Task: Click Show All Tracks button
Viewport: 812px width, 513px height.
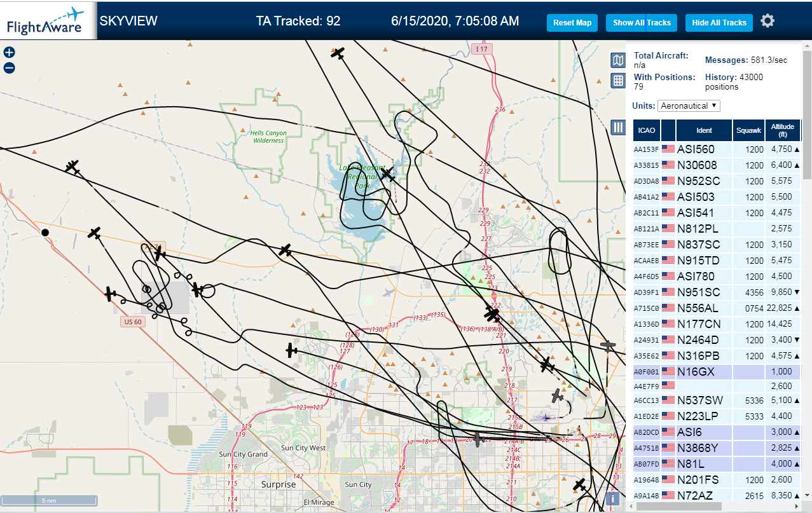Action: (642, 23)
